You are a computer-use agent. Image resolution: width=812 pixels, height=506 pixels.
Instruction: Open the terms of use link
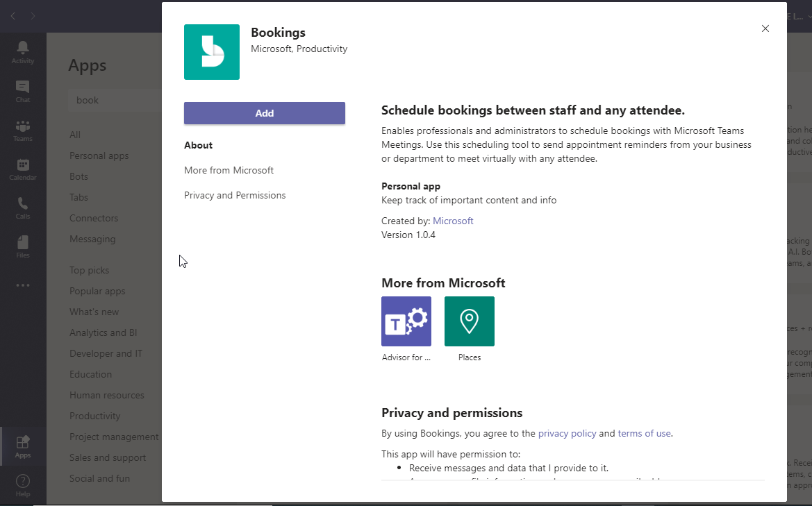(x=644, y=433)
